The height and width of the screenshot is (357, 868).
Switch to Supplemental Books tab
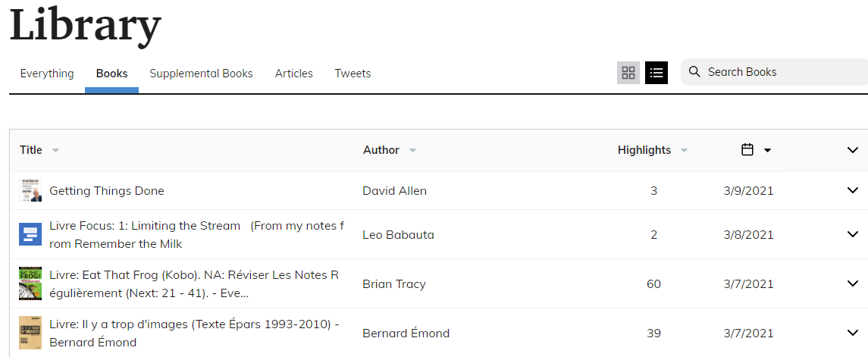[201, 74]
